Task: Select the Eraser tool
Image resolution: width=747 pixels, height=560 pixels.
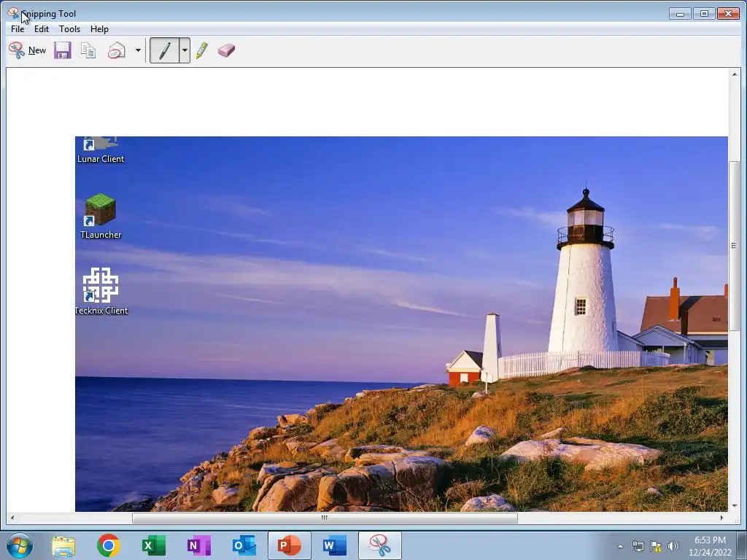Action: [x=226, y=50]
